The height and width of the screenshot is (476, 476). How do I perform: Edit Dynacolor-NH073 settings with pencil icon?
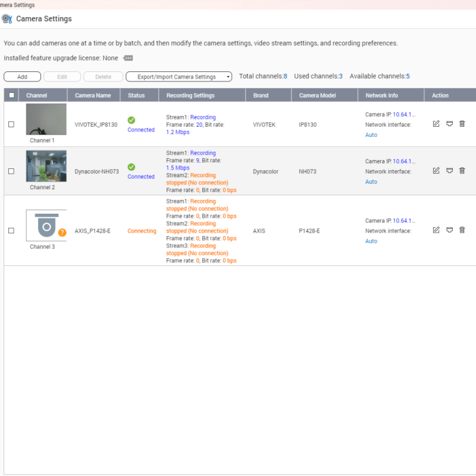436,171
